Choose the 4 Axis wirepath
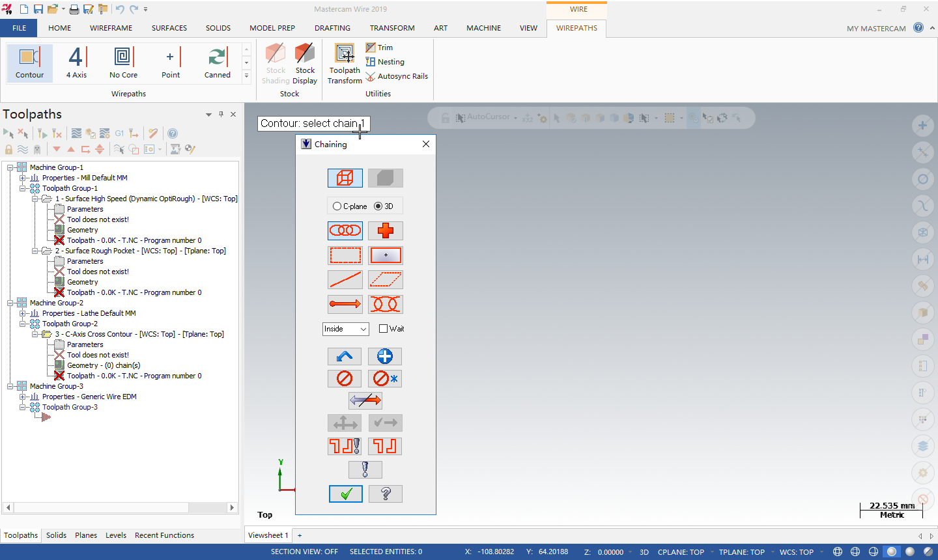This screenshot has height=560, width=938. tap(77, 63)
